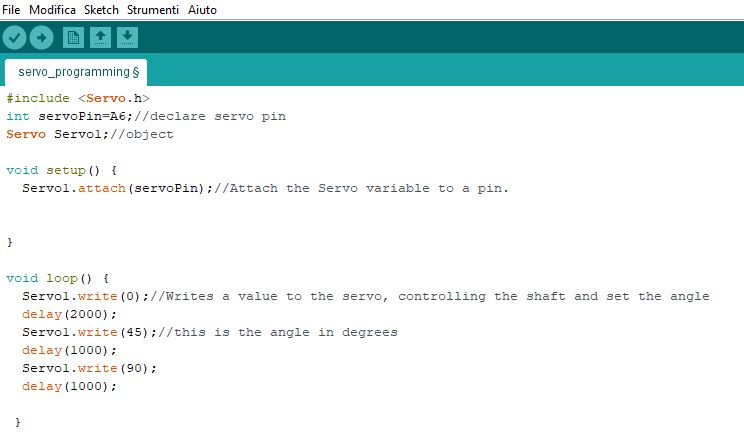Select the servo_programming tab
The width and height of the screenshot is (744, 442).
click(76, 72)
